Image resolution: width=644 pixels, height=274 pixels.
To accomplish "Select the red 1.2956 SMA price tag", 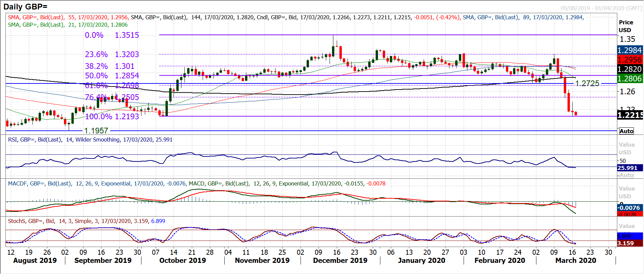I will [630, 59].
